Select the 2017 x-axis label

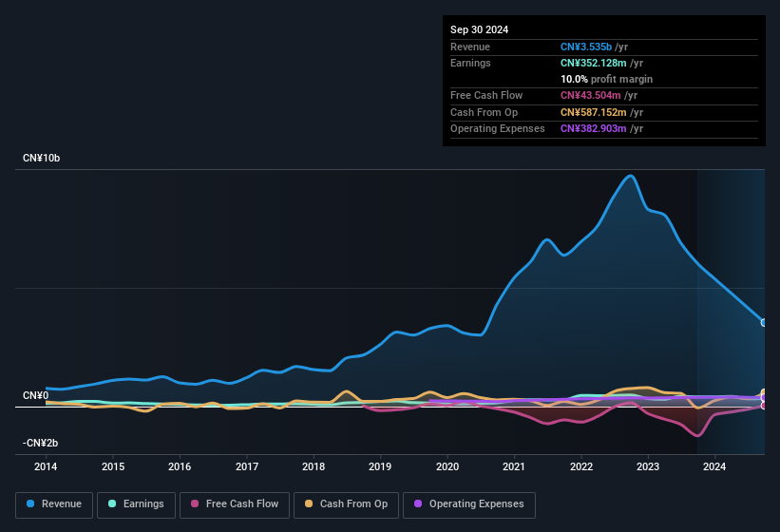coord(247,466)
